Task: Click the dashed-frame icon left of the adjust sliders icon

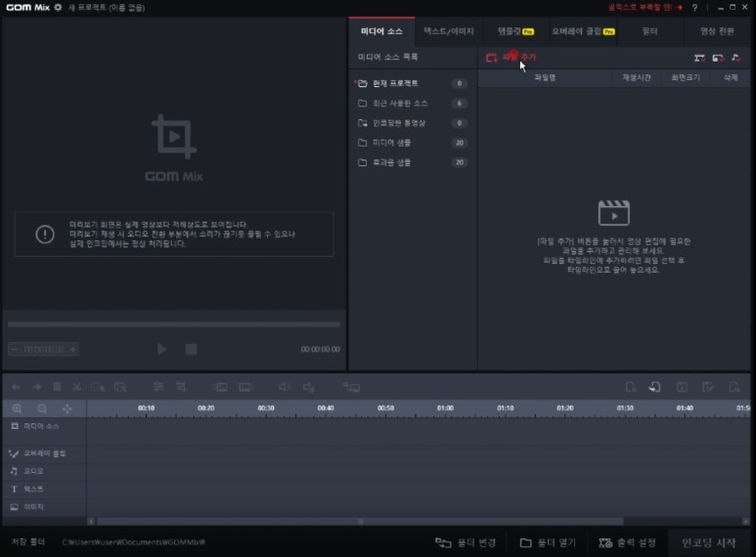Action: tap(120, 387)
